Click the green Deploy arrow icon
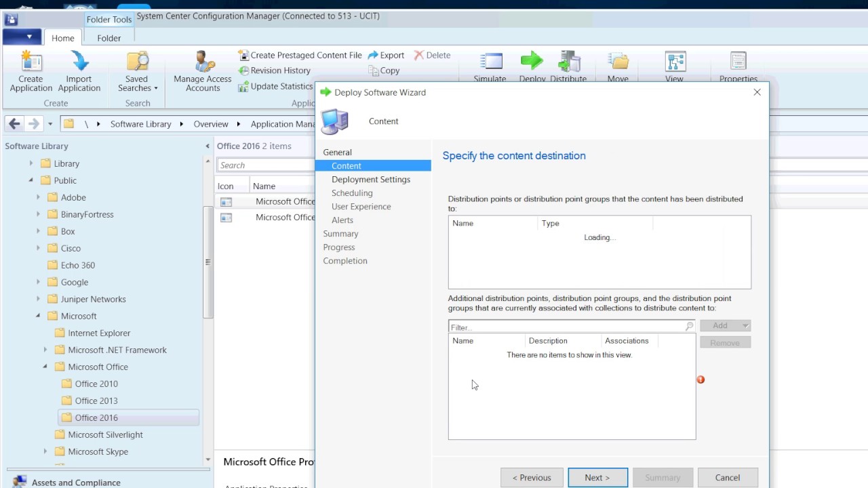This screenshot has height=488, width=868. [x=532, y=61]
